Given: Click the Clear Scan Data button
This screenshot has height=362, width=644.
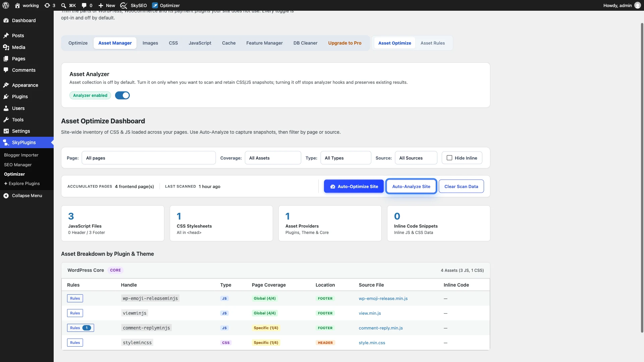Looking at the screenshot, I should (x=461, y=186).
